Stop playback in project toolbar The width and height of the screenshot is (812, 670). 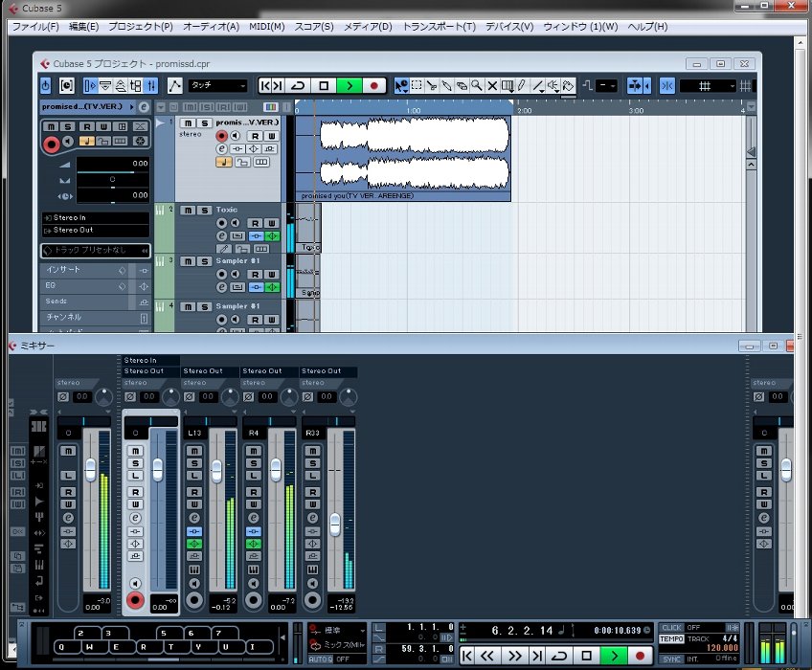(x=324, y=85)
